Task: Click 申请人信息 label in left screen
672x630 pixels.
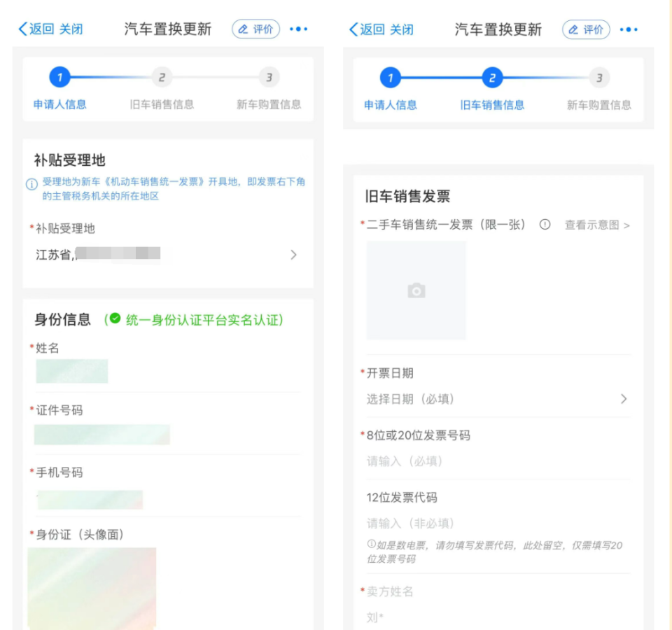Action: 60,104
